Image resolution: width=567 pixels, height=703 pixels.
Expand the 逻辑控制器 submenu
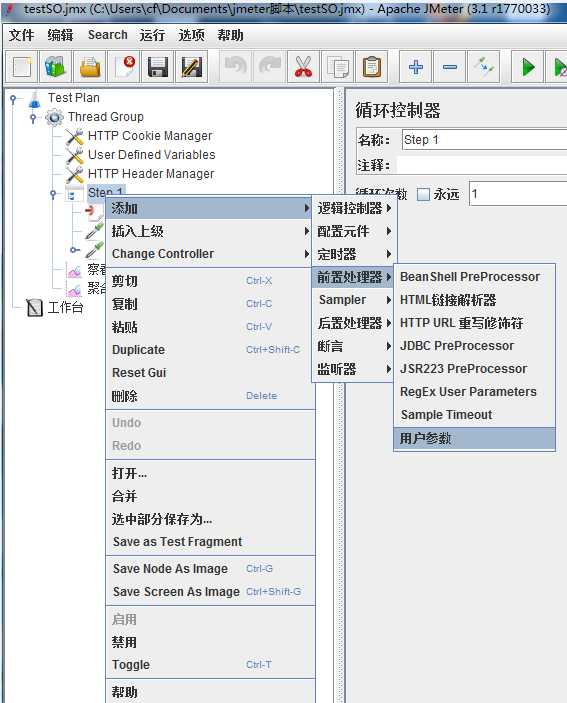tap(355, 208)
